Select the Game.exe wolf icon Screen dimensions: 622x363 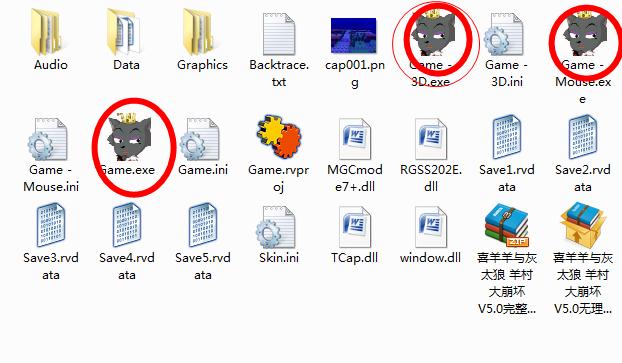pyautogui.click(x=129, y=137)
